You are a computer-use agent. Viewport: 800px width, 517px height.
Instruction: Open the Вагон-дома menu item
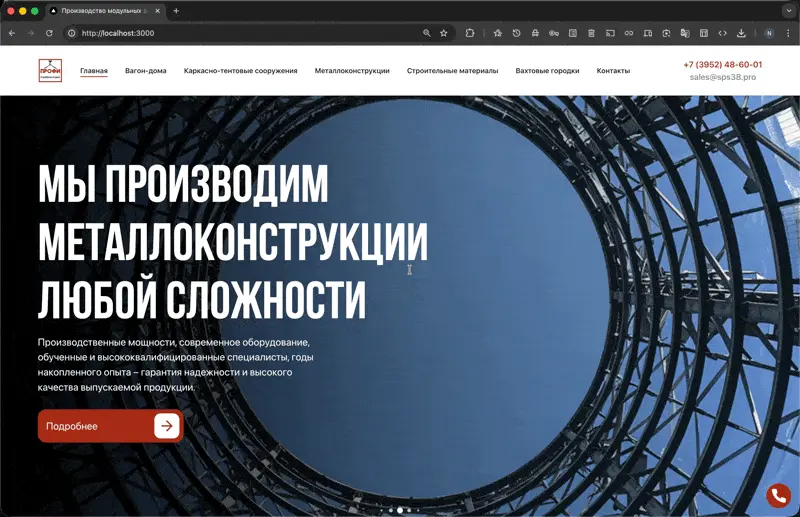pyautogui.click(x=145, y=71)
